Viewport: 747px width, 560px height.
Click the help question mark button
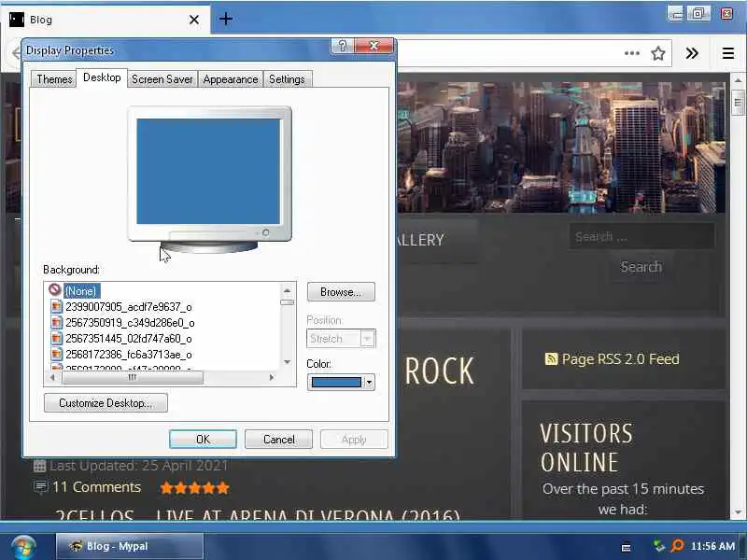point(342,46)
